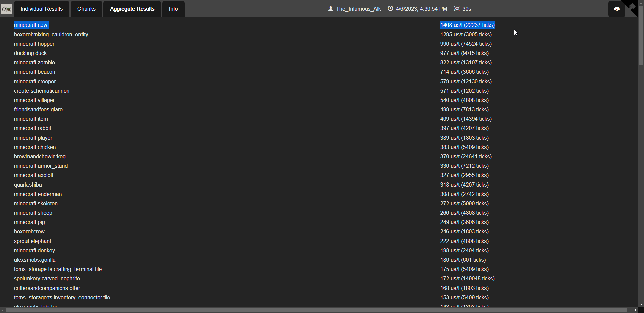644x313 pixels.
Task: Click toms_storage:ts.inventory_connector.tile entry
Action: pyautogui.click(x=62, y=298)
